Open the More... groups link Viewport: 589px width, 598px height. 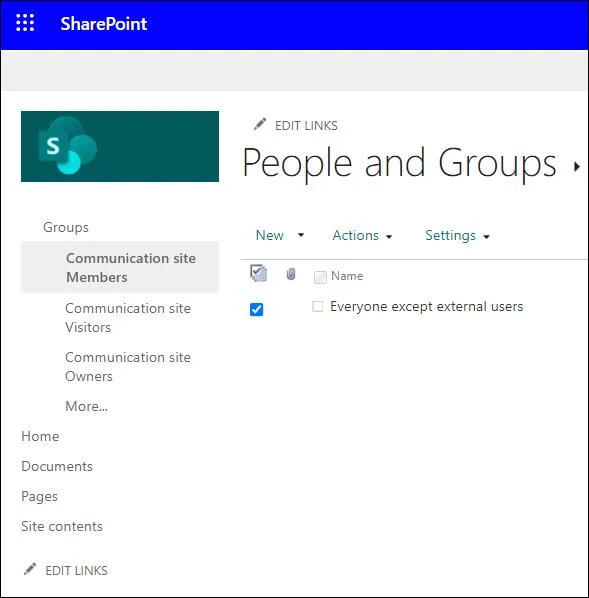(x=87, y=406)
